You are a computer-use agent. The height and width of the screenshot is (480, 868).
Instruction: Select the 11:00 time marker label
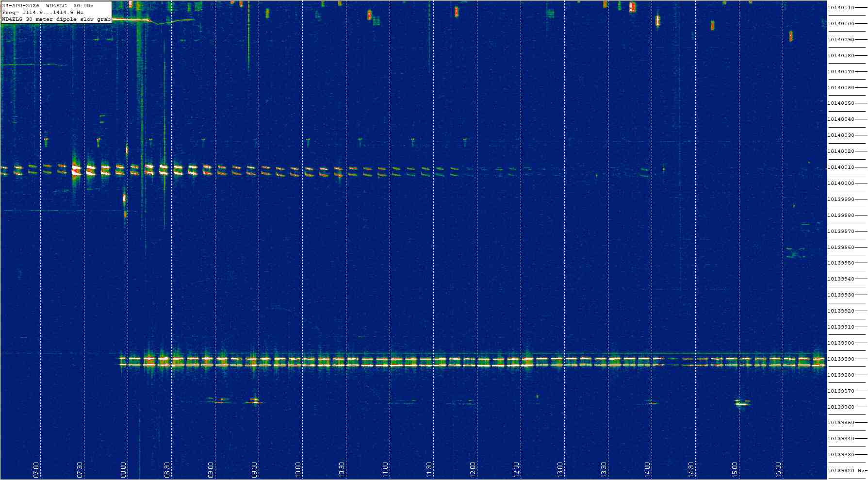pos(386,470)
